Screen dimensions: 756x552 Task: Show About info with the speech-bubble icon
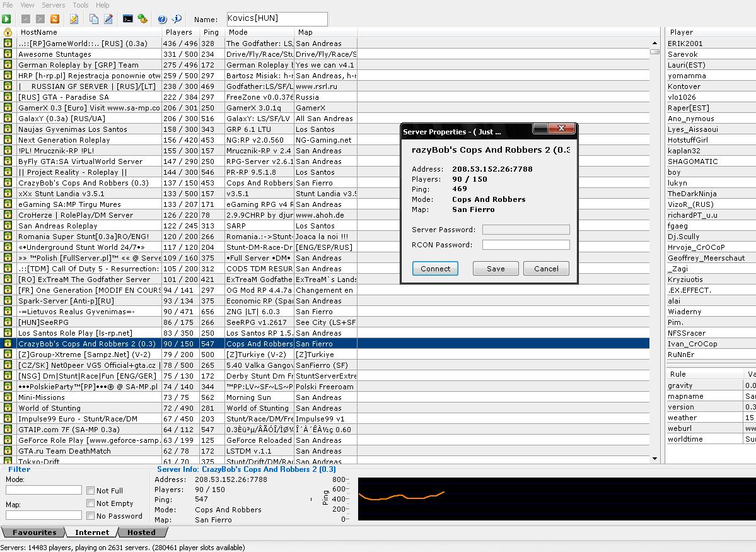[177, 19]
